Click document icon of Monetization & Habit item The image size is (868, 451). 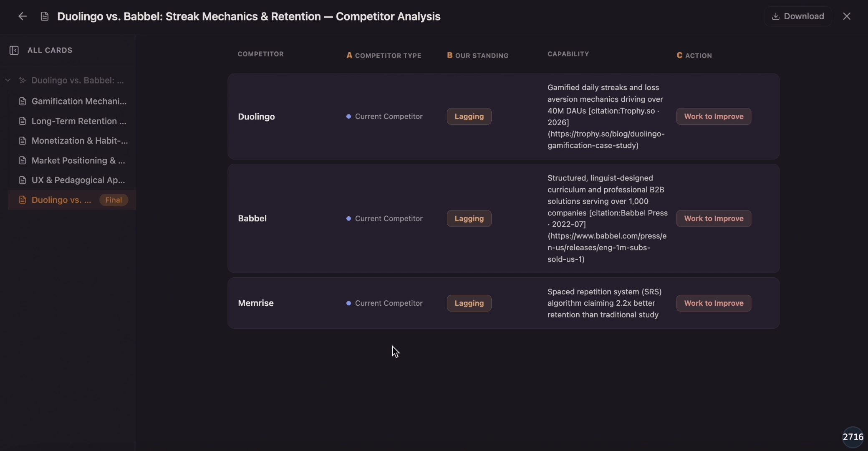tap(23, 141)
